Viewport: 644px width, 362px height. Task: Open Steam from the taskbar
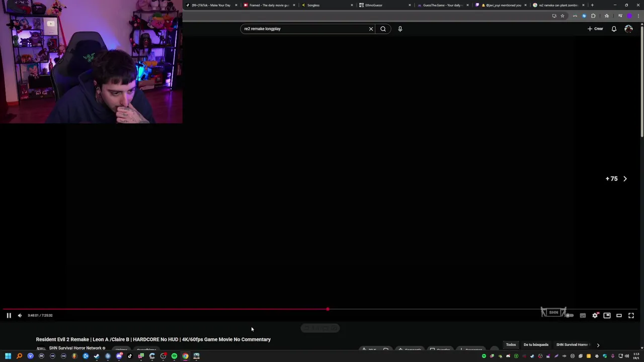[x=97, y=356]
